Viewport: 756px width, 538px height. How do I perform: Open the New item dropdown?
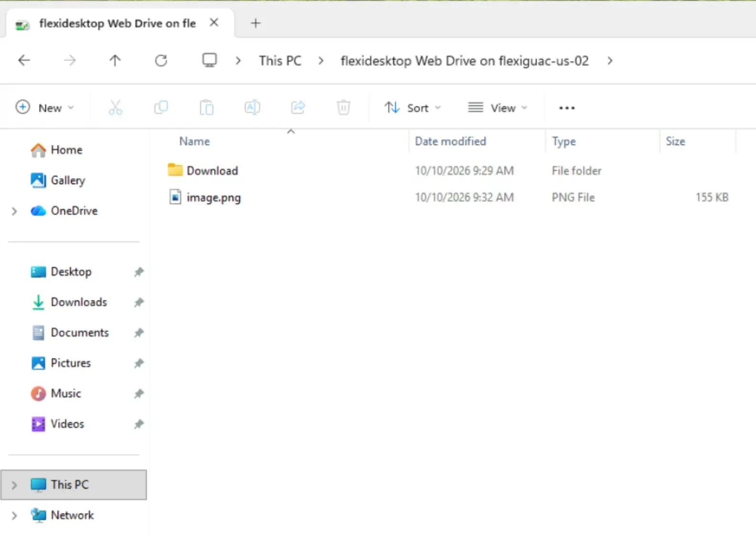coord(45,108)
